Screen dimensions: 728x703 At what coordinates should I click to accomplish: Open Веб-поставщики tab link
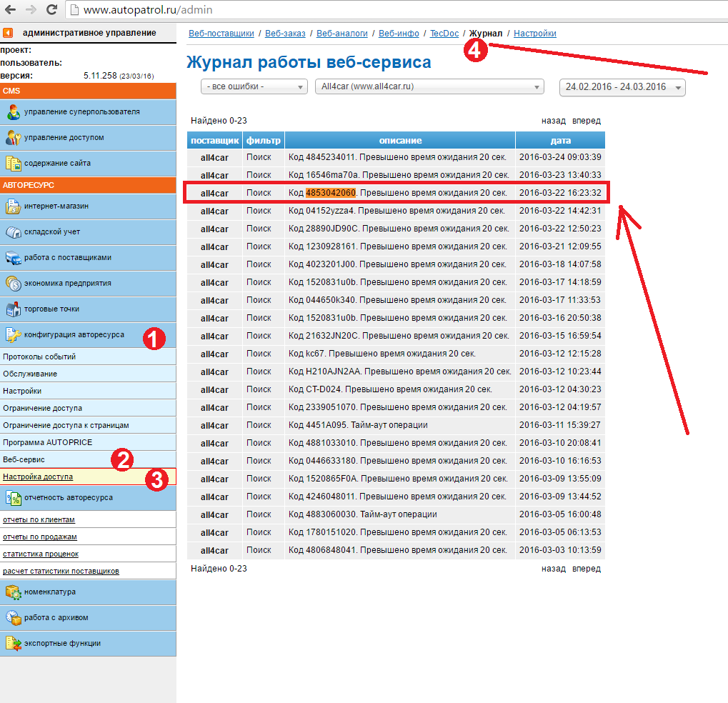[x=221, y=34]
